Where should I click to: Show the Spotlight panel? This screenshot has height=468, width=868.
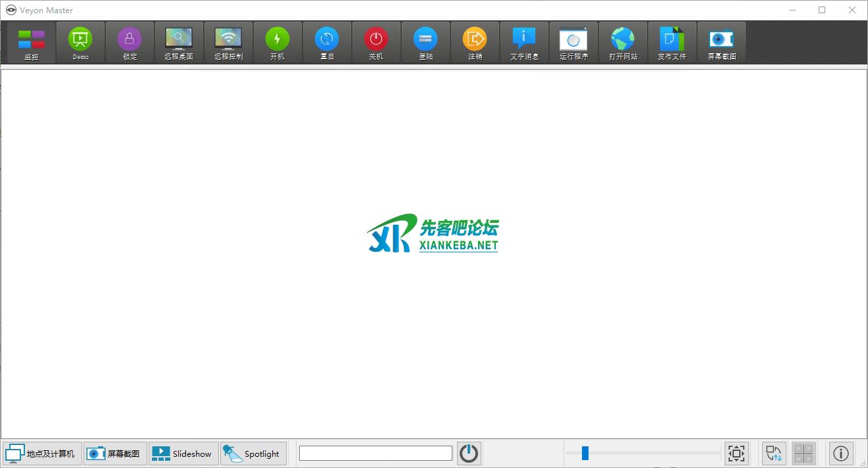(x=253, y=454)
